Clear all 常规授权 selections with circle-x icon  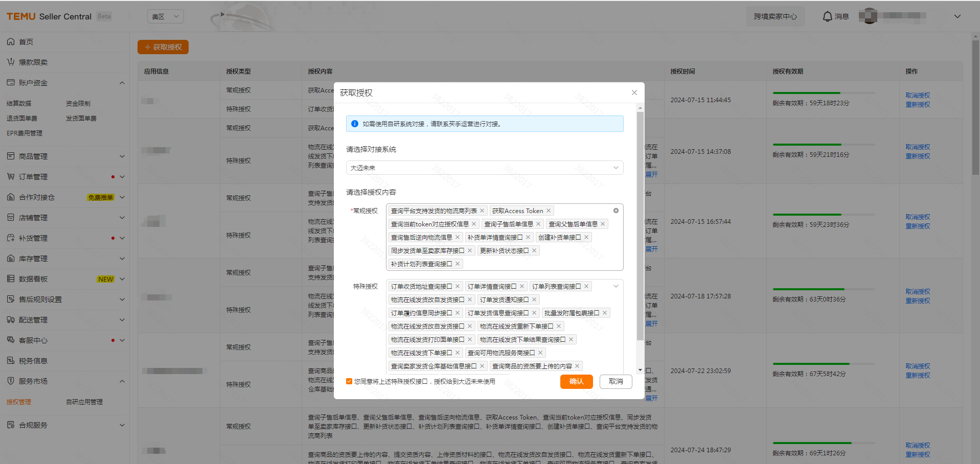coord(616,211)
